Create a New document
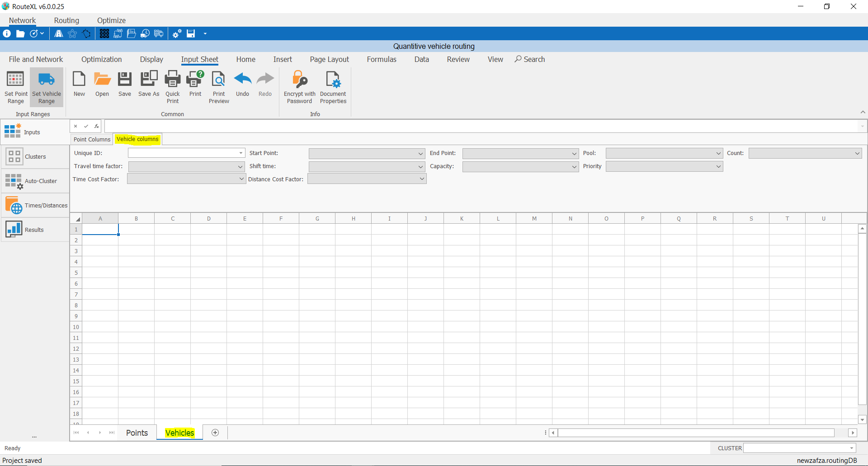This screenshot has width=868, height=466. click(79, 84)
